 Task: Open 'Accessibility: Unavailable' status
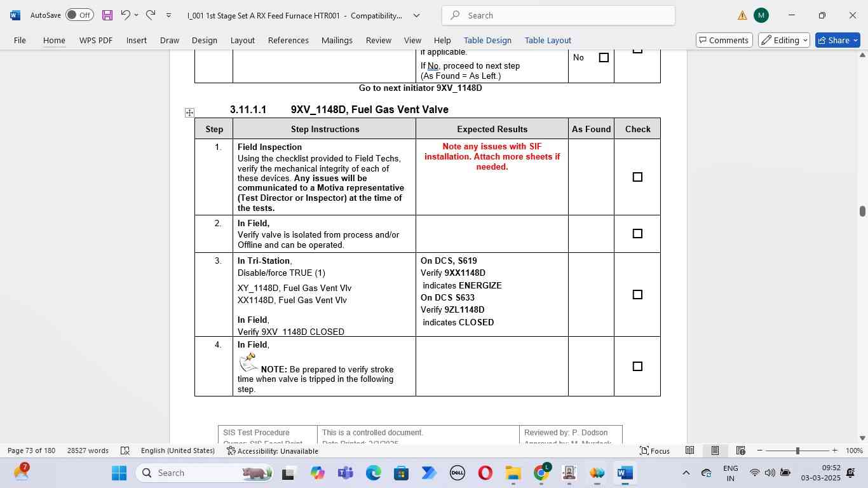point(273,451)
